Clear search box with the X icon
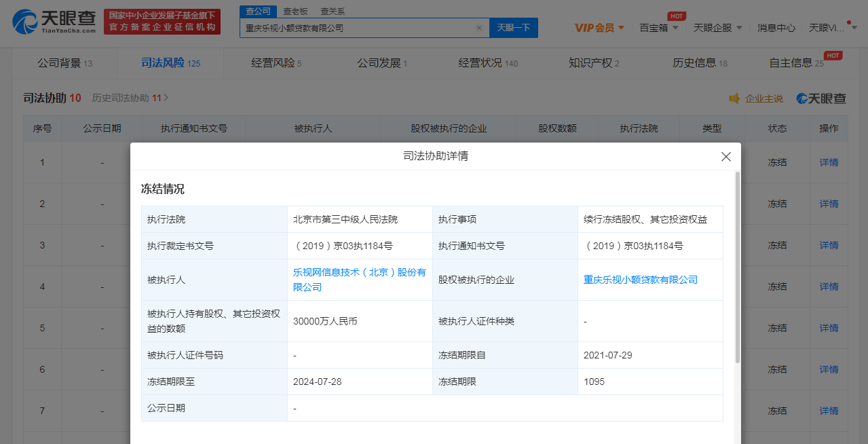The image size is (868, 444). 478,29
